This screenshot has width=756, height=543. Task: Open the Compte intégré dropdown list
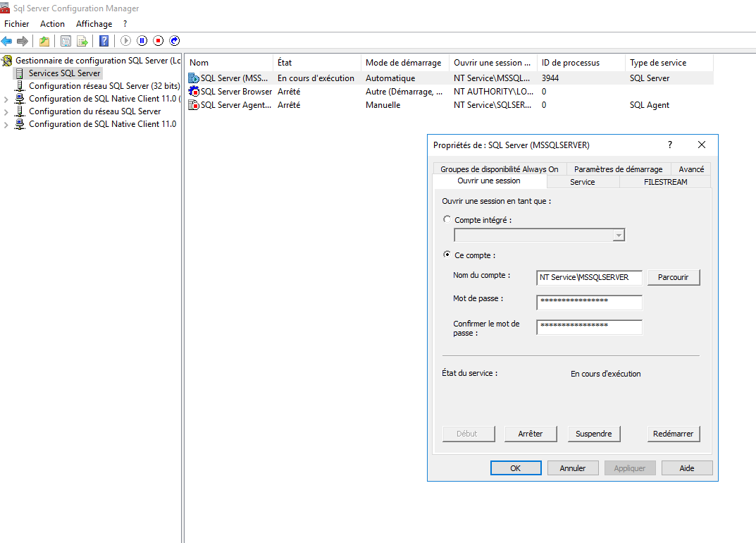(x=619, y=236)
